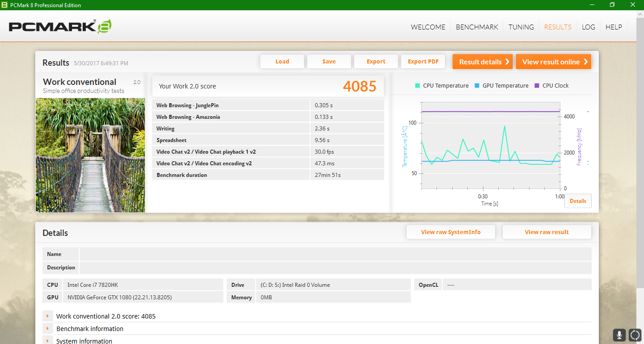This screenshot has height=344, width=644.
Task: Click Video Chat encoding v2 row
Action: (268, 163)
